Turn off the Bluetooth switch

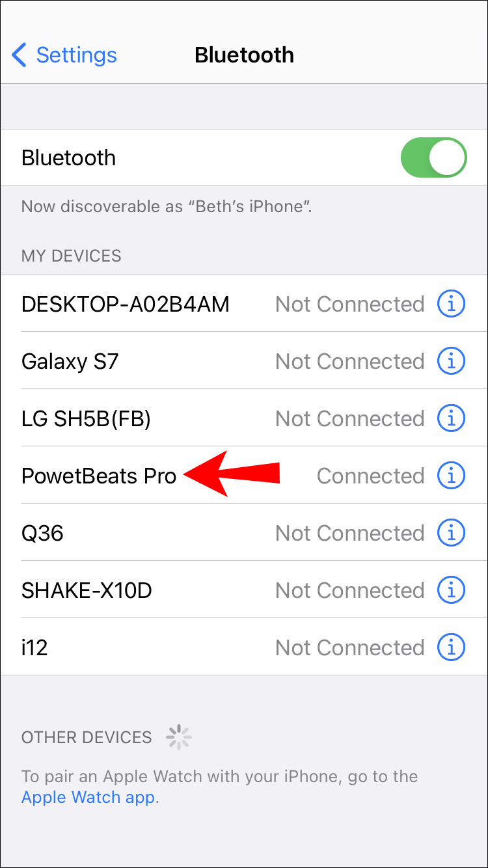pyautogui.click(x=434, y=157)
